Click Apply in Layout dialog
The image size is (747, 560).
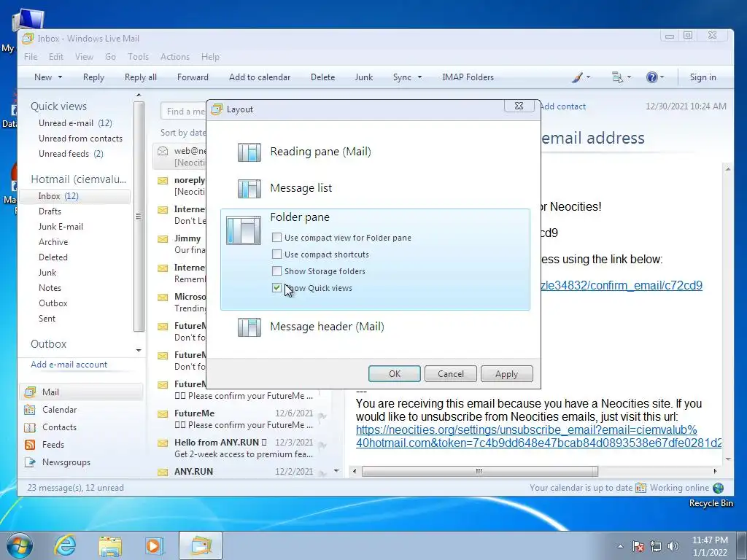click(x=506, y=374)
